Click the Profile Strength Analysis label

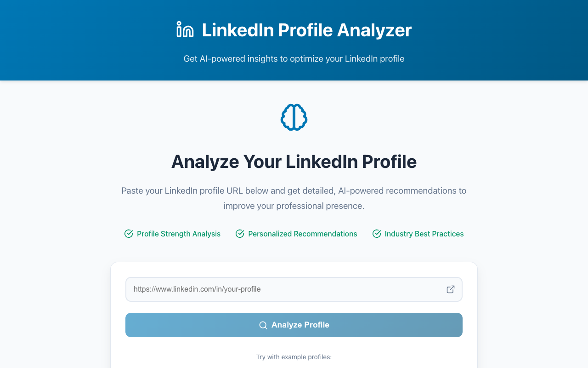tap(179, 234)
